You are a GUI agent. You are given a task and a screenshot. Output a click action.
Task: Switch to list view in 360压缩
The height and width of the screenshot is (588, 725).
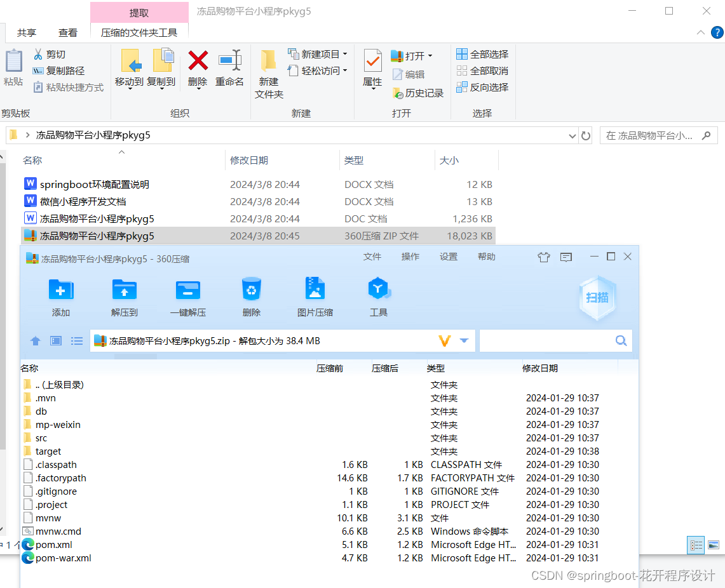tap(77, 341)
